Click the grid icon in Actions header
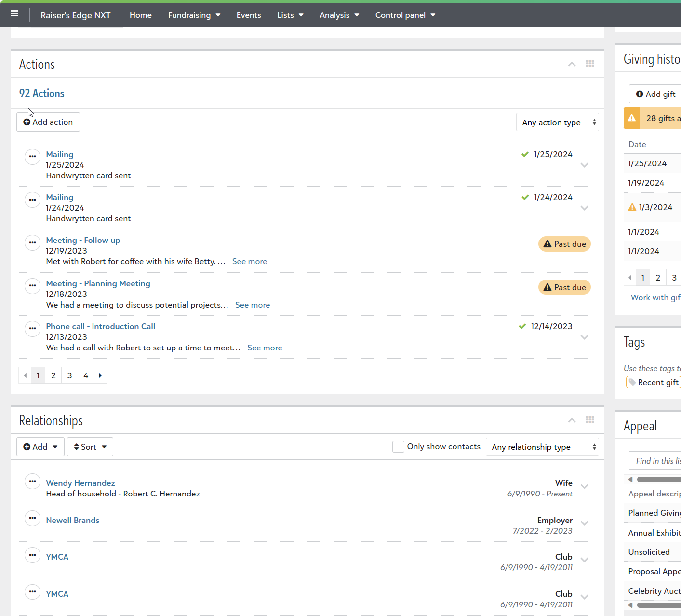The width and height of the screenshot is (681, 616). (x=589, y=64)
